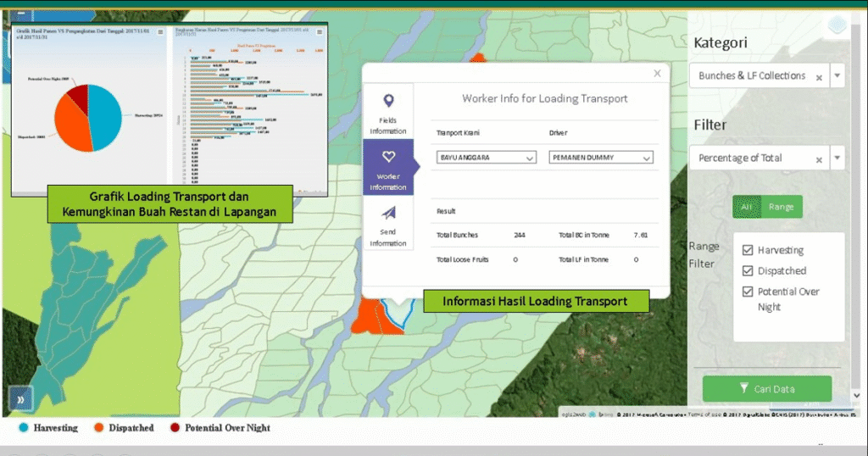Viewport: 868px width, 456px height.
Task: Click the Total BC in Tonne value 7.61
Action: 641,235
